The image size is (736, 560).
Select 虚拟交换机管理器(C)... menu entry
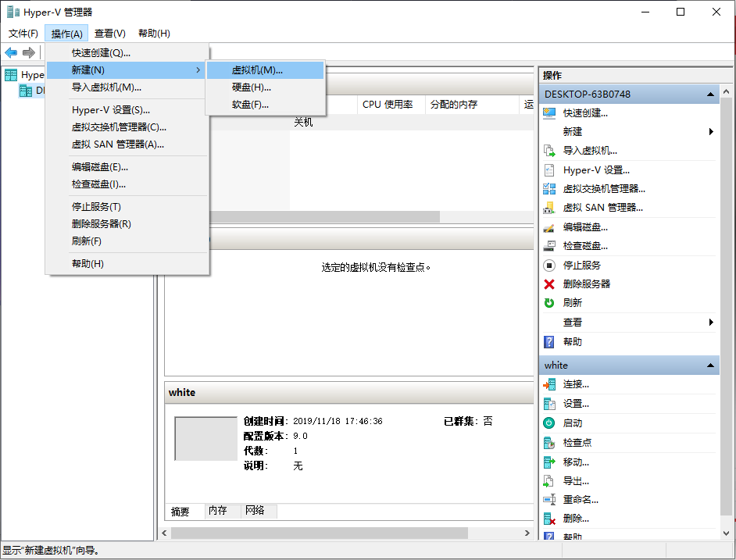point(126,127)
